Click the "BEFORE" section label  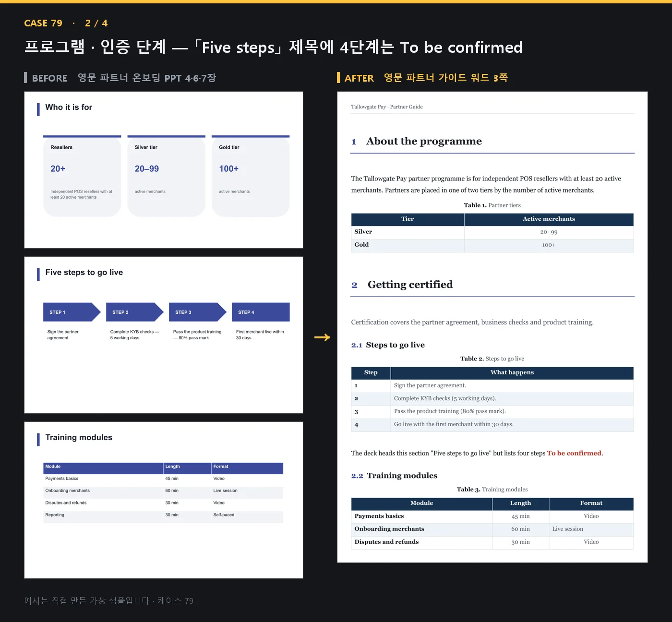49,78
